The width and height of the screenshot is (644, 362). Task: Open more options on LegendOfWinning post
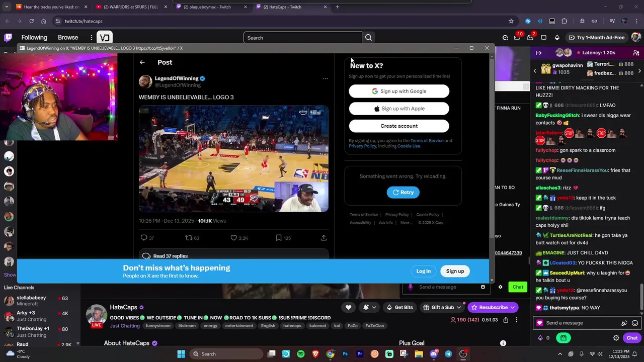coord(325,78)
